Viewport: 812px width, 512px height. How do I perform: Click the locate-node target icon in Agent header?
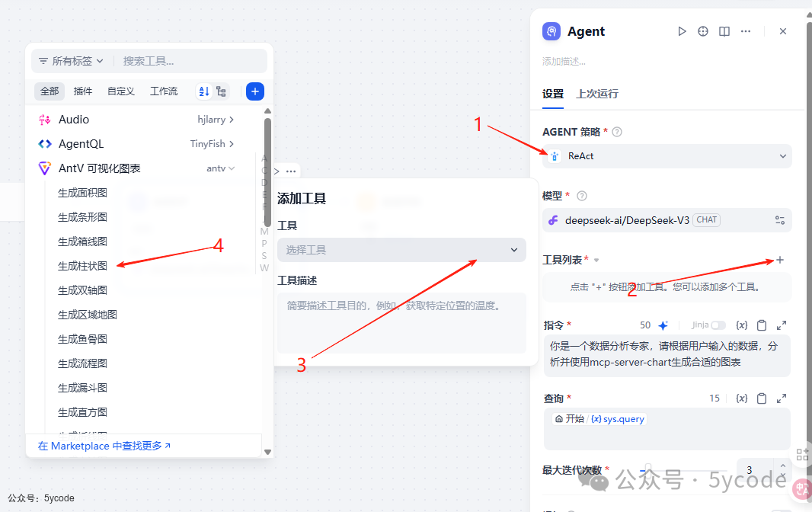[x=703, y=31]
